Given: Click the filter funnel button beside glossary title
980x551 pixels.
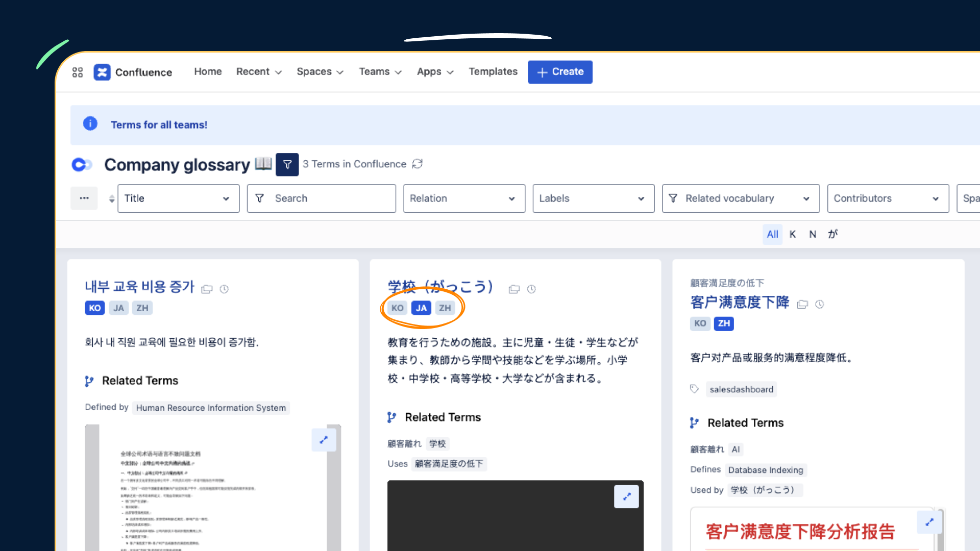Looking at the screenshot, I should [287, 164].
